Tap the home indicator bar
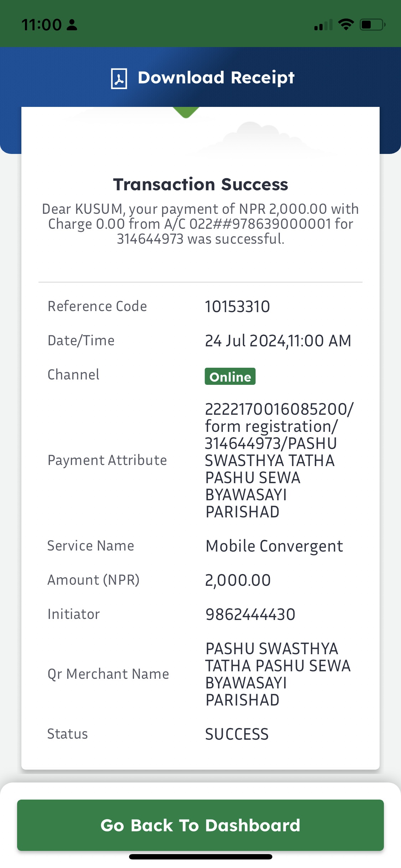Screen dimensions: 401x868 point(200,857)
